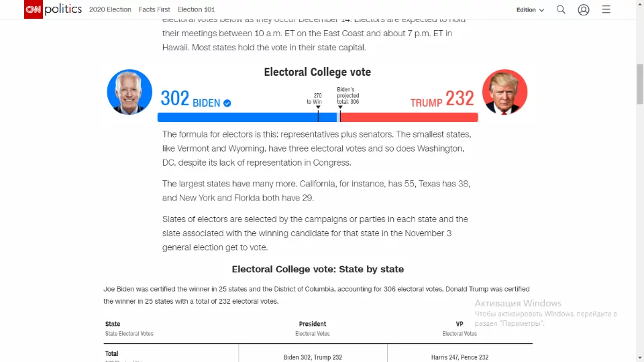Expand the Edition dropdown
This screenshot has height=362, width=644.
coord(530,10)
